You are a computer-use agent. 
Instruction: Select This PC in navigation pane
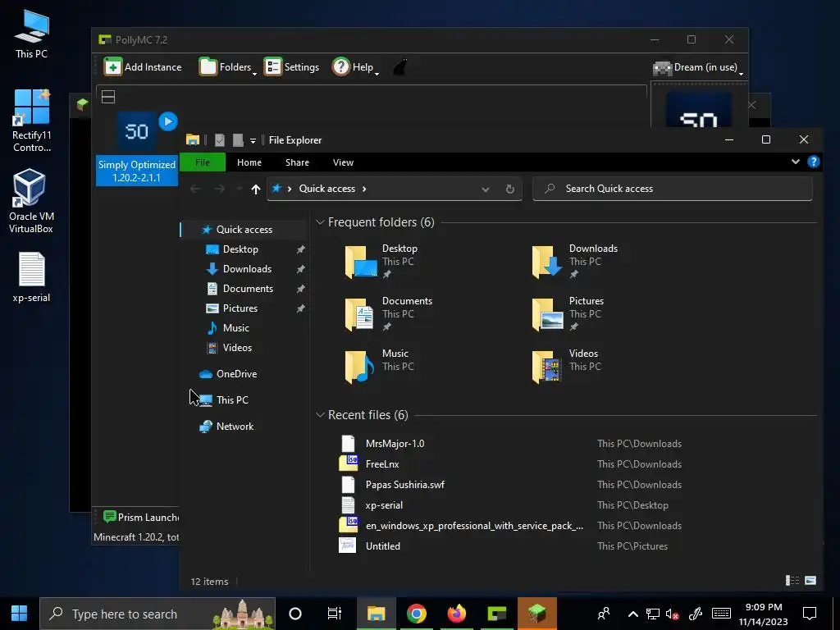coord(232,400)
